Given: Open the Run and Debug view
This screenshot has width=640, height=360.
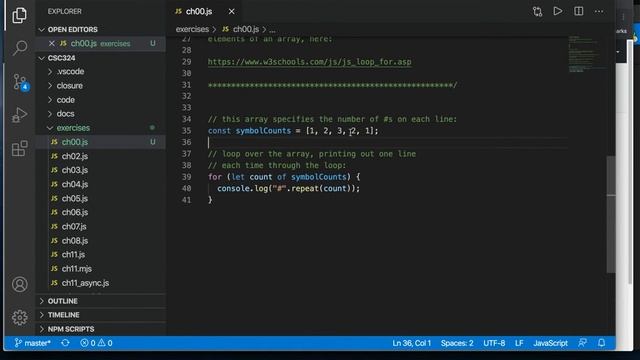Looking at the screenshot, I should coord(19,115).
